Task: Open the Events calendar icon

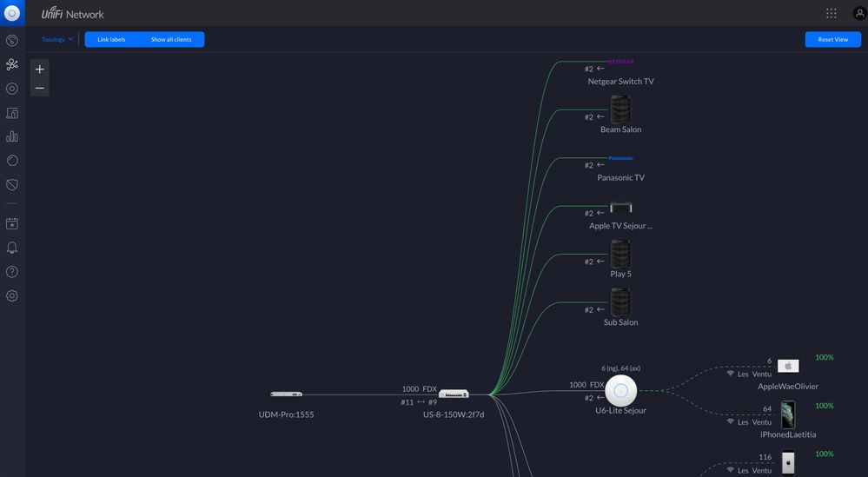Action: (x=12, y=223)
